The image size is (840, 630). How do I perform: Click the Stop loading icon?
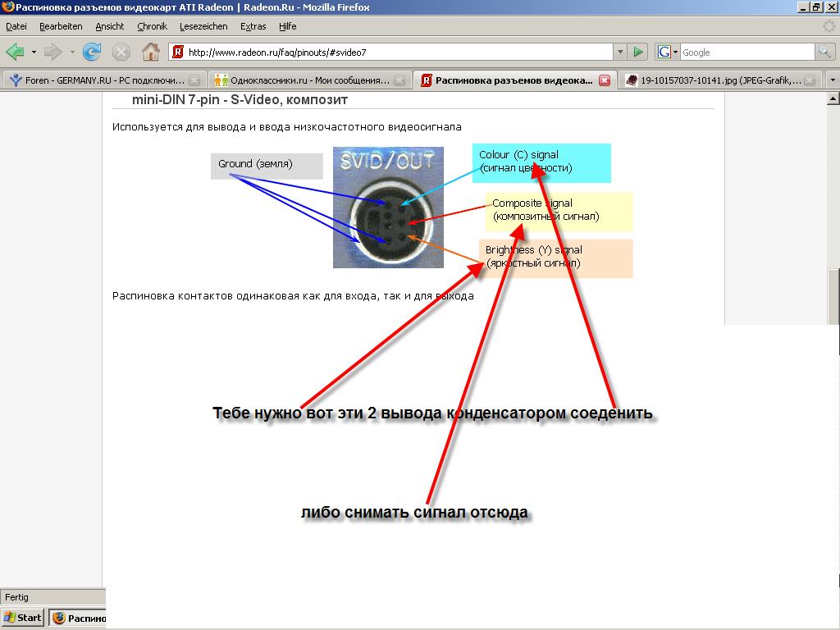point(121,52)
